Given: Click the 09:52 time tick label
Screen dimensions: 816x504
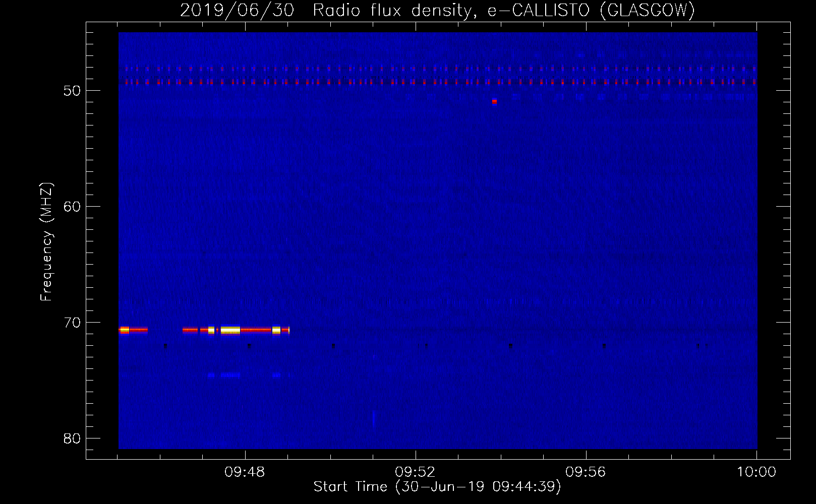Looking at the screenshot, I should pyautogui.click(x=415, y=472).
